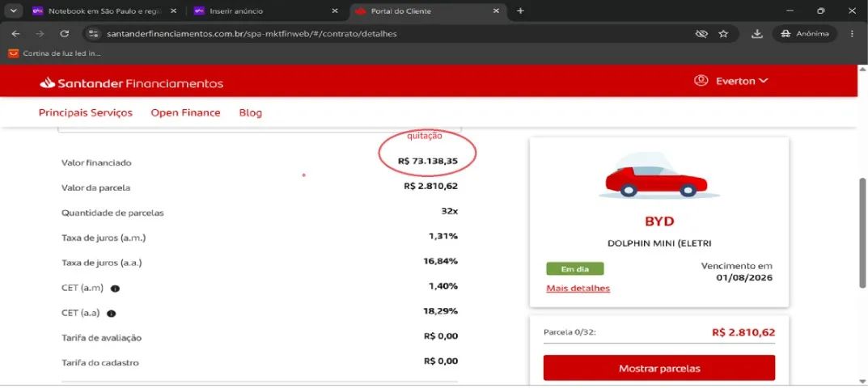Screen dimensions: 868x388
Task: Click the Parcela 0/32 label
Action: point(569,333)
